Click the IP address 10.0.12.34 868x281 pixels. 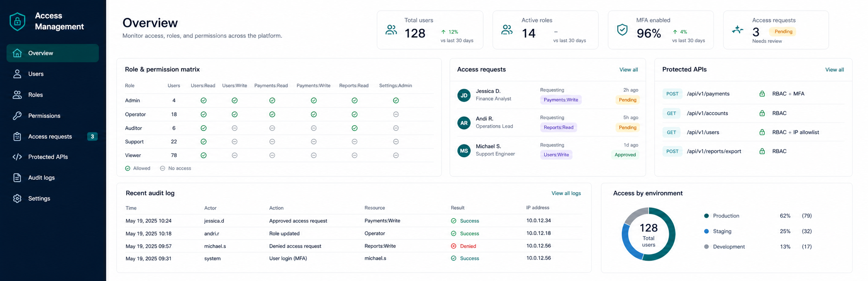coord(538,220)
